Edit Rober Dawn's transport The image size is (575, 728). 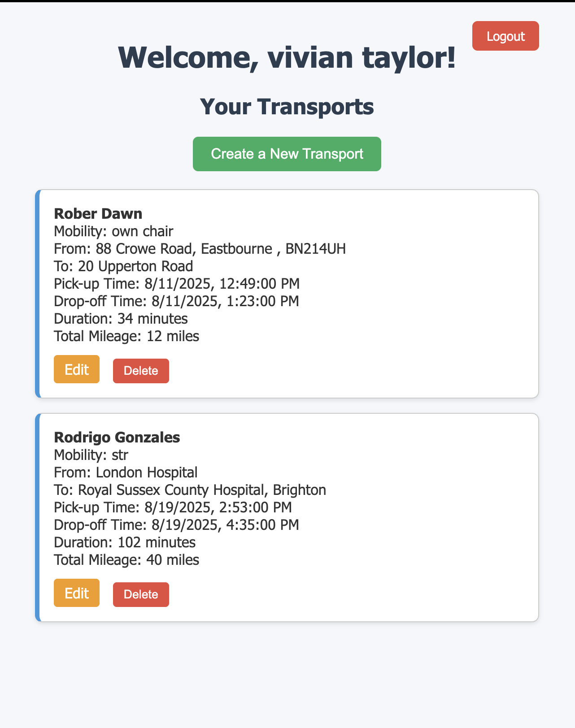coord(77,369)
